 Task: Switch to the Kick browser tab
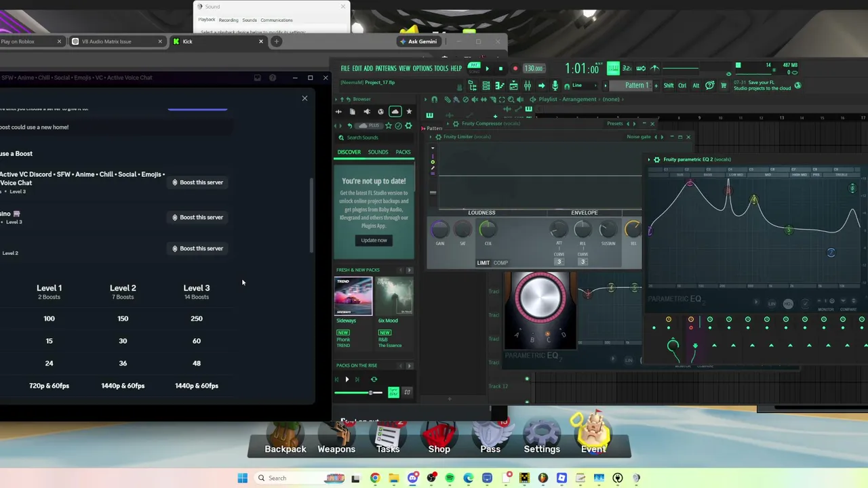pyautogui.click(x=218, y=41)
